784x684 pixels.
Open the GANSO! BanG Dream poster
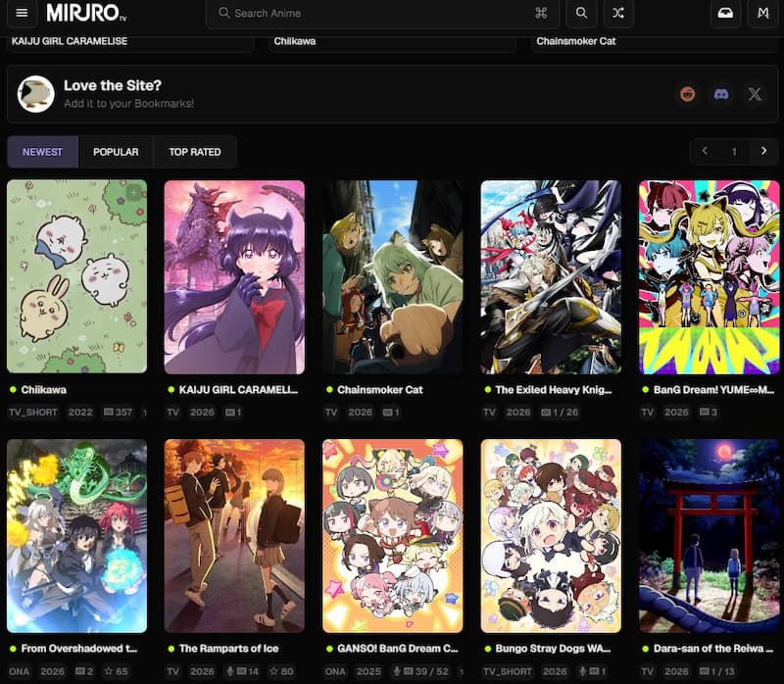point(393,535)
